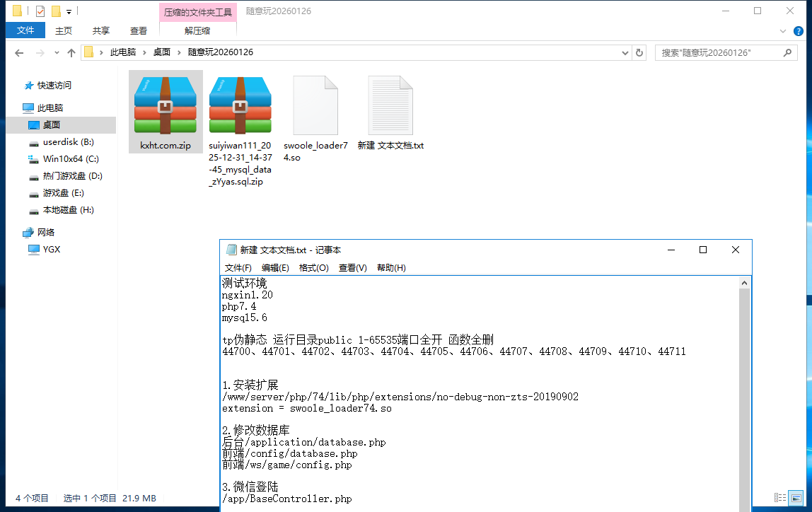This screenshot has width=812, height=512.
Task: Switch to details view in status bar
Action: pyautogui.click(x=780, y=498)
